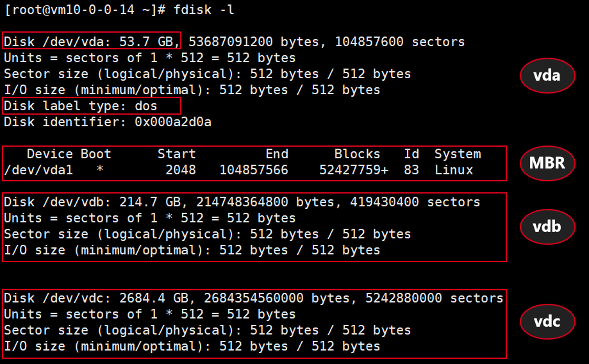Click the boot flag asterisk for vda1
The image size is (589, 364).
pos(100,169)
